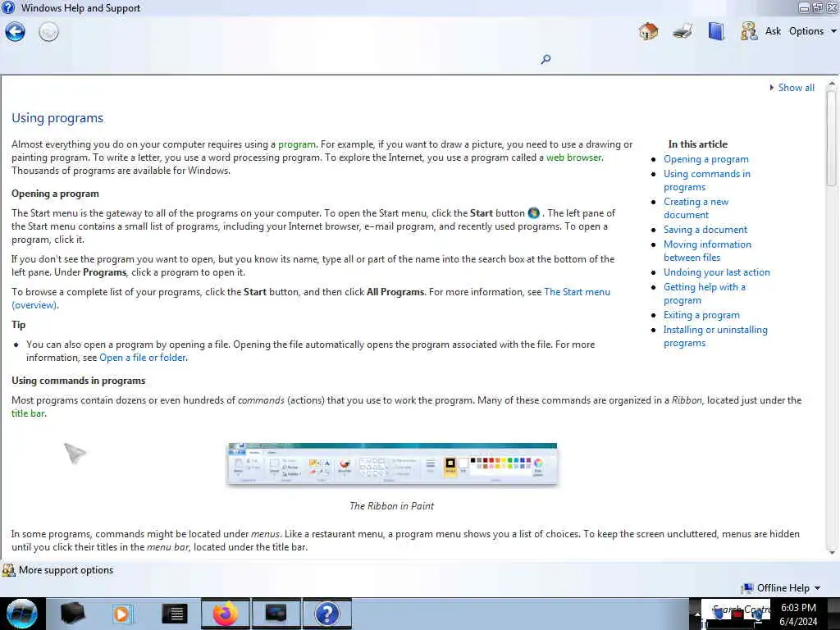Open the Offline Help dropdown
This screenshot has height=630, width=840.
tap(788, 587)
